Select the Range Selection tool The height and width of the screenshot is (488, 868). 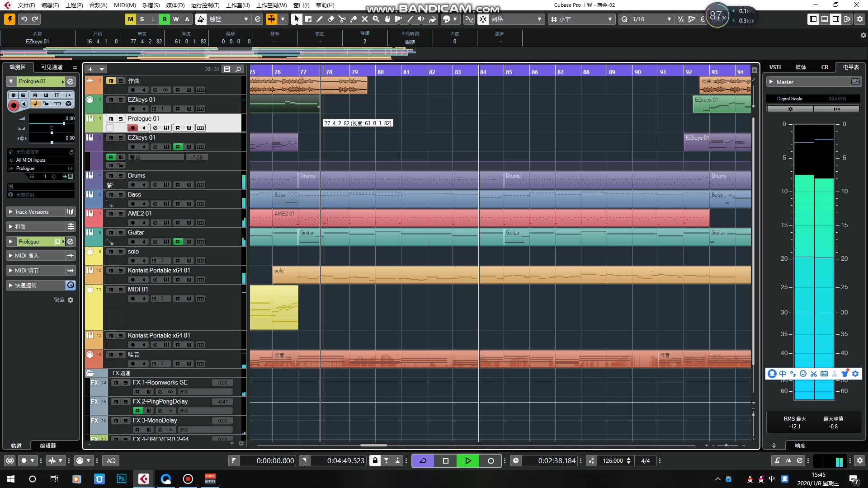(308, 19)
